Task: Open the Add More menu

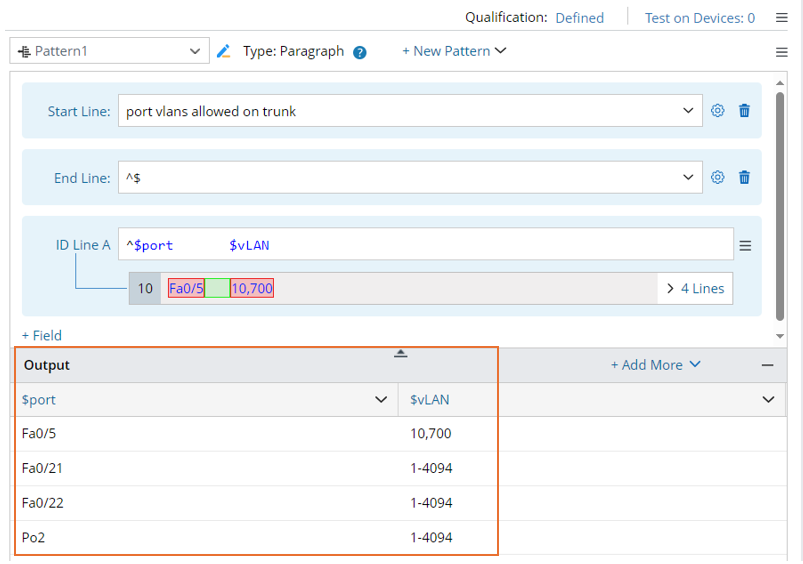Action: 656,365
